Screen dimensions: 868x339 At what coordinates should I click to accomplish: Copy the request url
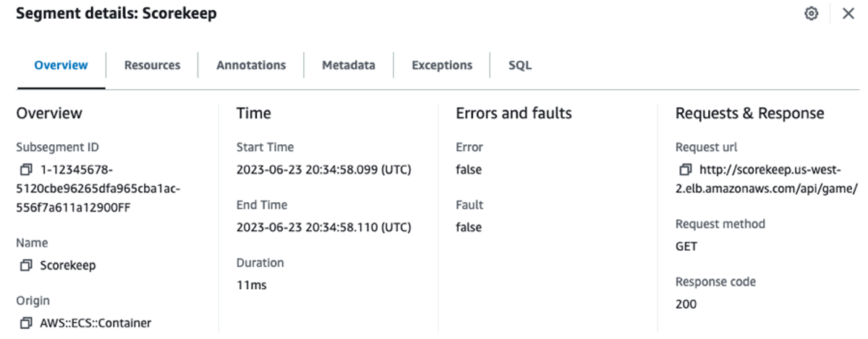coord(686,170)
